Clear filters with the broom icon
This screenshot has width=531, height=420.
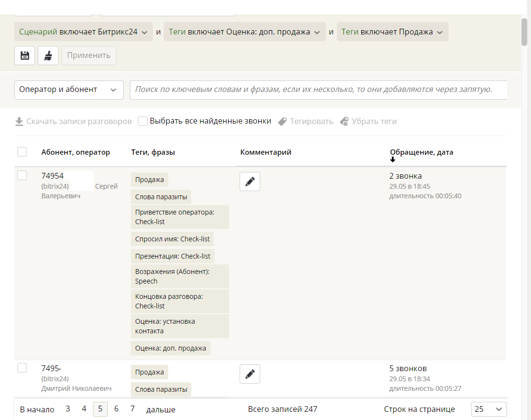(x=48, y=56)
